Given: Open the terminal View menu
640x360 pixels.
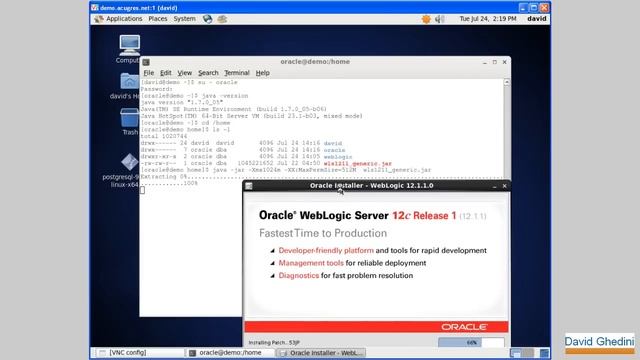Looking at the screenshot, I should point(184,73).
